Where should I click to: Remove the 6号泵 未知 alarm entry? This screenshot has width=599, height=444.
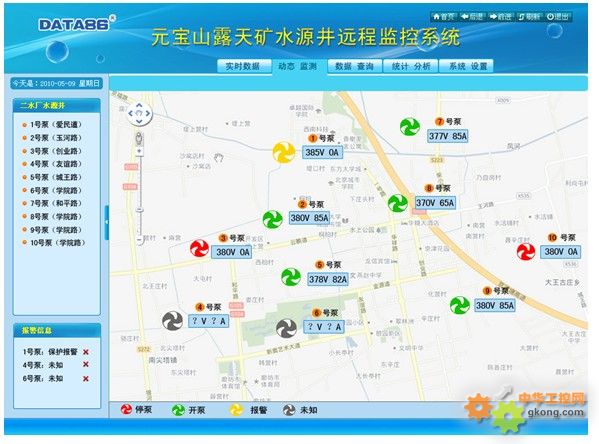pyautogui.click(x=86, y=378)
